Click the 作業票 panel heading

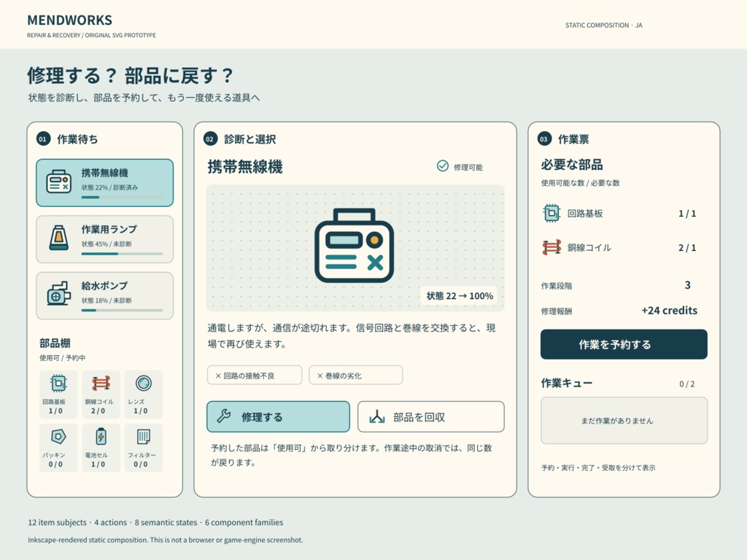click(573, 139)
